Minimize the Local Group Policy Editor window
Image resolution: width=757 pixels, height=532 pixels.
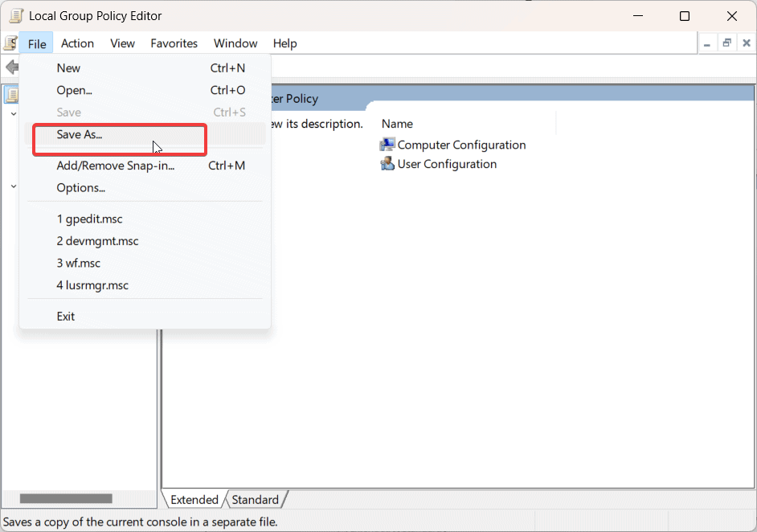(638, 16)
